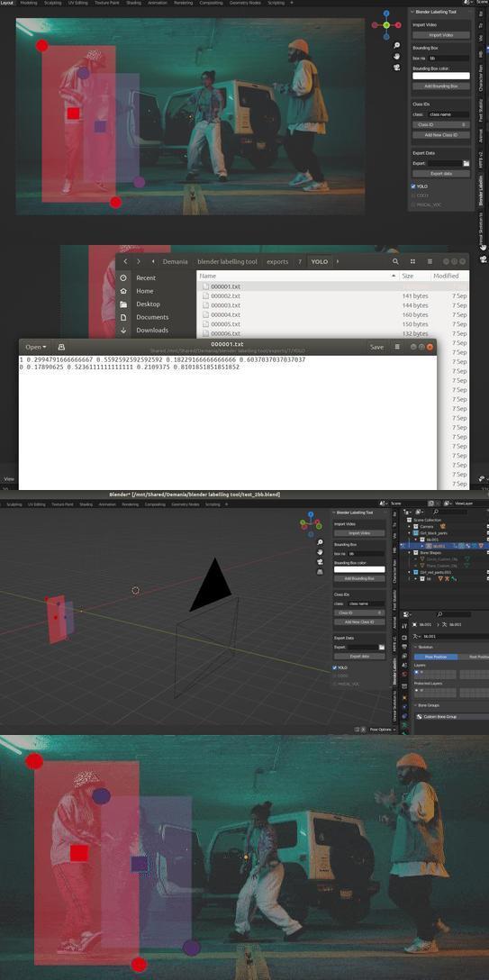Open the text editor's Open dropdown

tap(36, 347)
